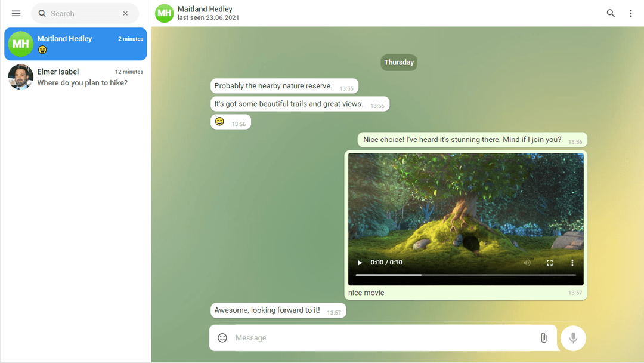644x363 pixels.
Task: Enter video fullscreen mode
Action: (550, 263)
